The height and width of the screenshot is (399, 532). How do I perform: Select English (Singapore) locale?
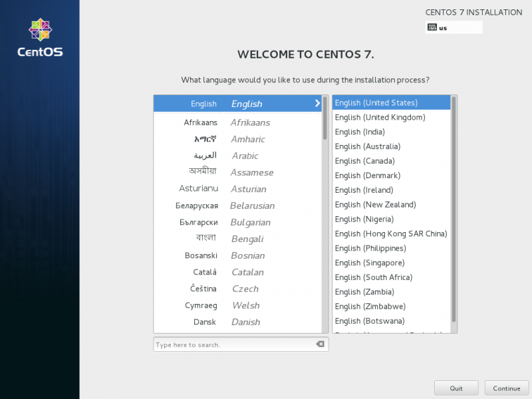(368, 263)
